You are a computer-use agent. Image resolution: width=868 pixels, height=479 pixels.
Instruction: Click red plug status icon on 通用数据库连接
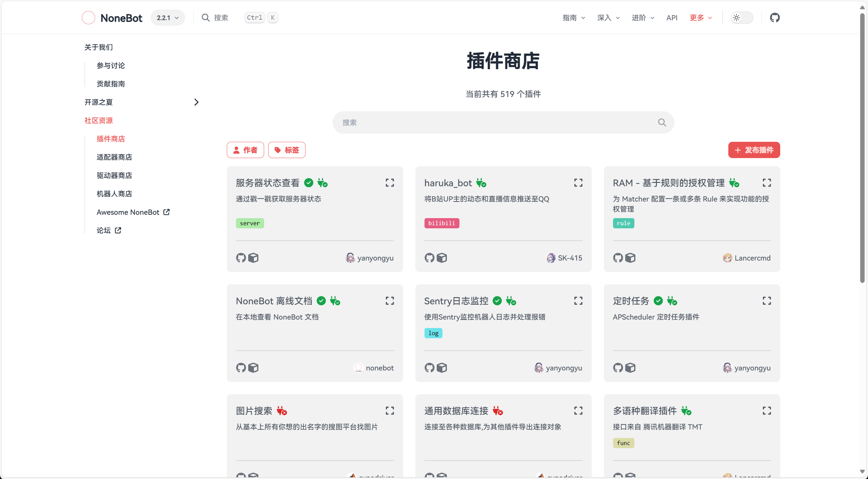pos(498,411)
